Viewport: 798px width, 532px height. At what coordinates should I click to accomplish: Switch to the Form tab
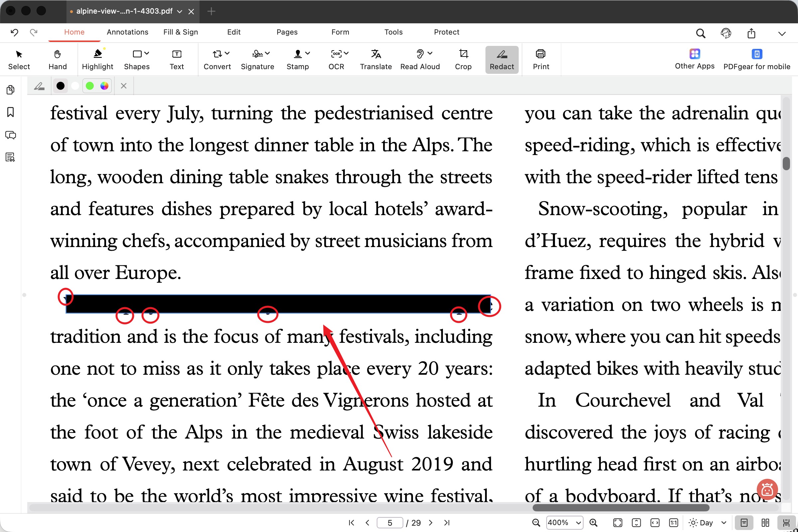340,32
